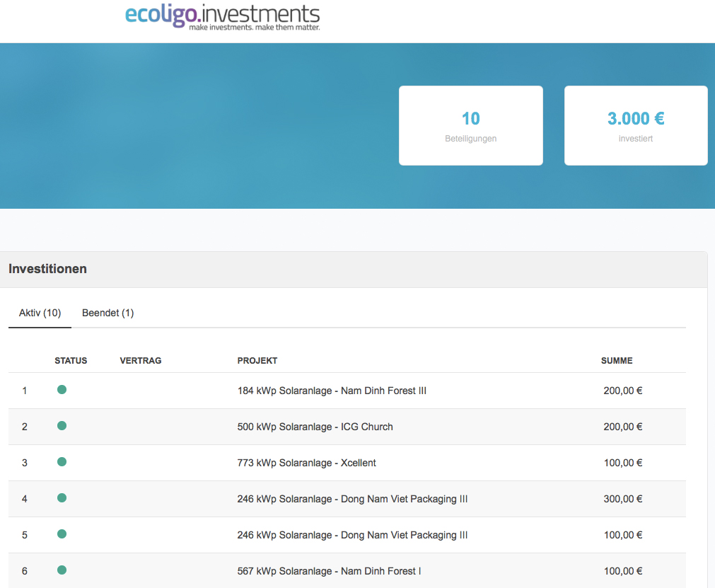Click the Investitionen panel heading
The height and width of the screenshot is (588, 715).
(x=47, y=269)
